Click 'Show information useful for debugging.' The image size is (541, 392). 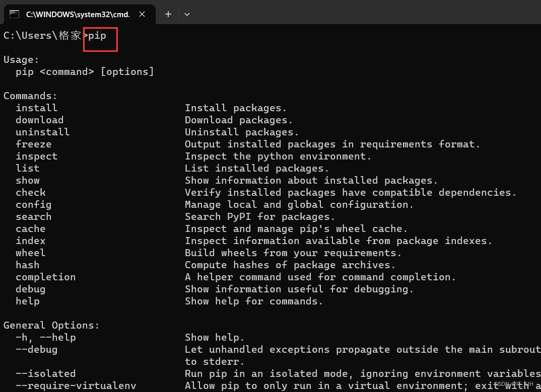[x=299, y=289]
